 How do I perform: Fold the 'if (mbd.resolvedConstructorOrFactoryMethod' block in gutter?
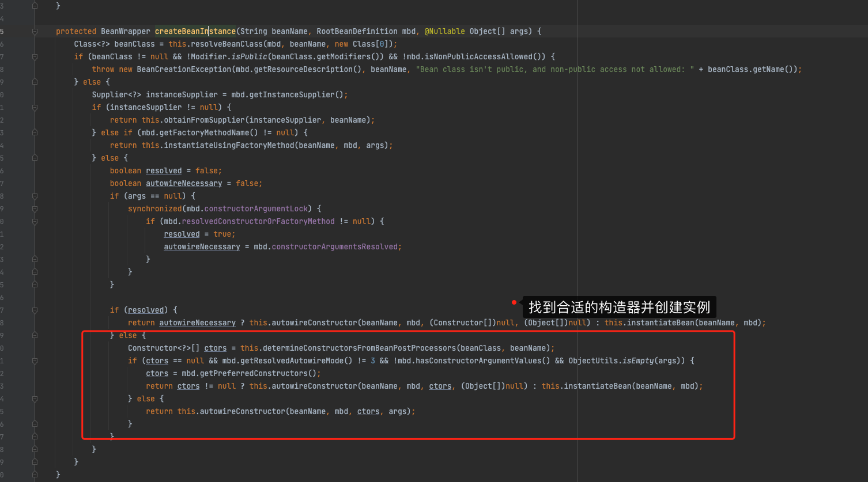click(x=35, y=222)
